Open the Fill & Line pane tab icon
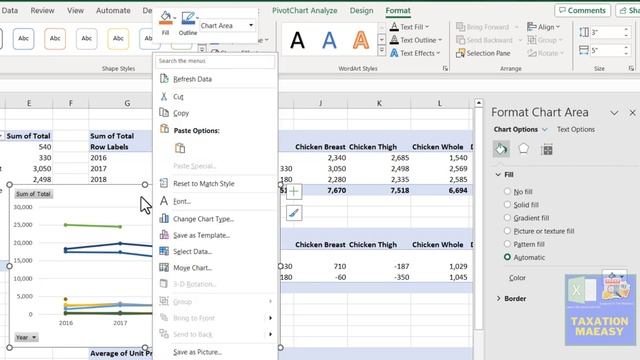 click(x=501, y=149)
